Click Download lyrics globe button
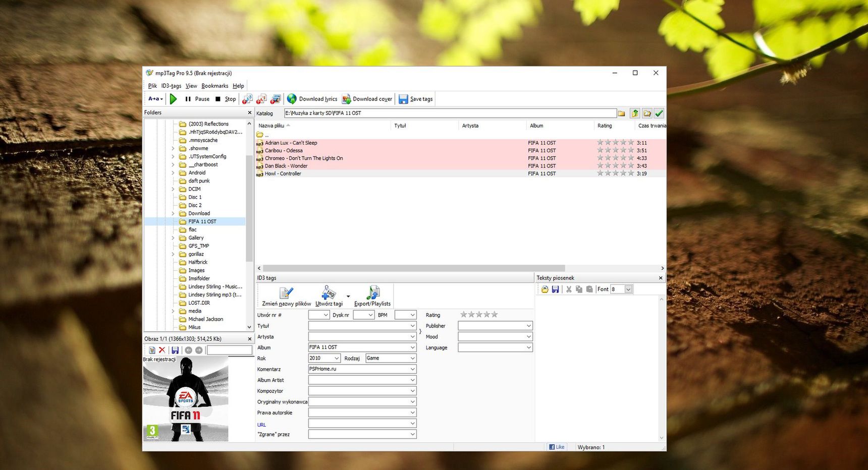 [312, 99]
